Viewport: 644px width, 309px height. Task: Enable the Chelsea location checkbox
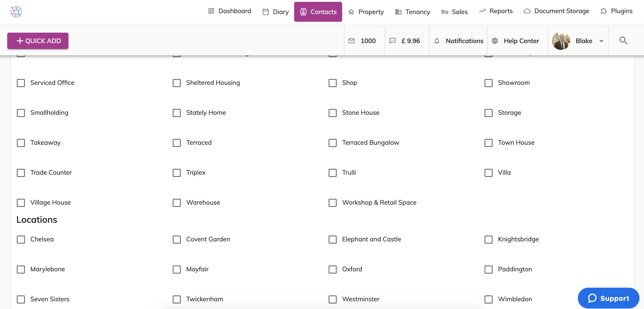[x=21, y=239]
